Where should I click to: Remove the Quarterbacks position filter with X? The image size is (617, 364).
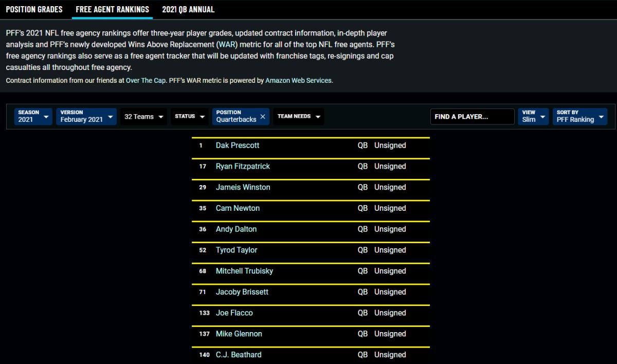tap(263, 117)
